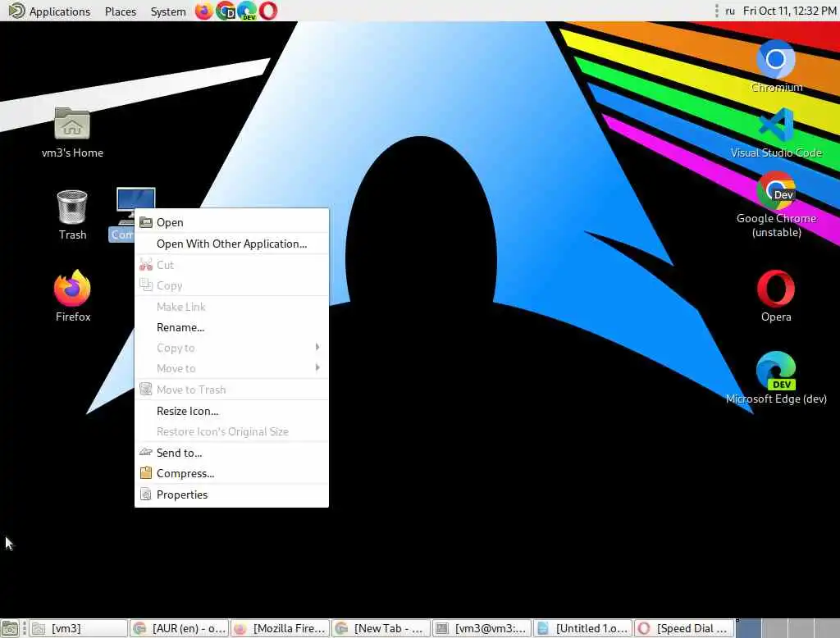This screenshot has width=840, height=638.
Task: Choose Send to... in the context menu
Action: [x=231, y=453]
